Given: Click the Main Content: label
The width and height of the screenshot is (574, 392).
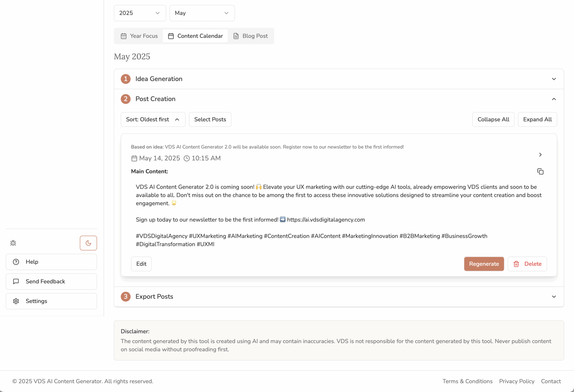Looking at the screenshot, I should click(149, 171).
